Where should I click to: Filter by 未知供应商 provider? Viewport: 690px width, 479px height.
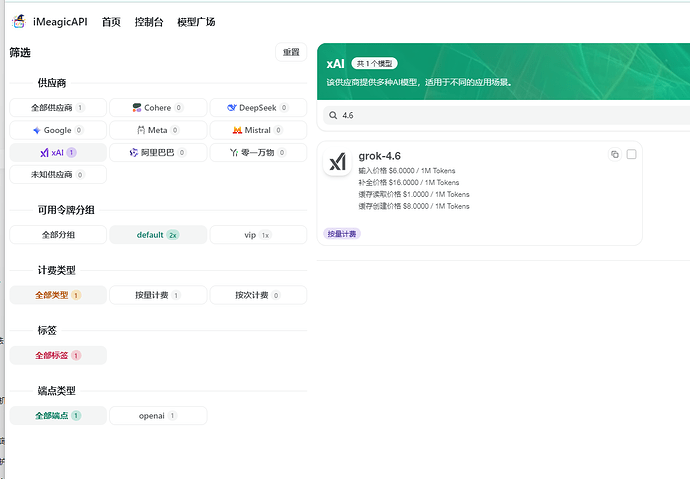point(58,175)
